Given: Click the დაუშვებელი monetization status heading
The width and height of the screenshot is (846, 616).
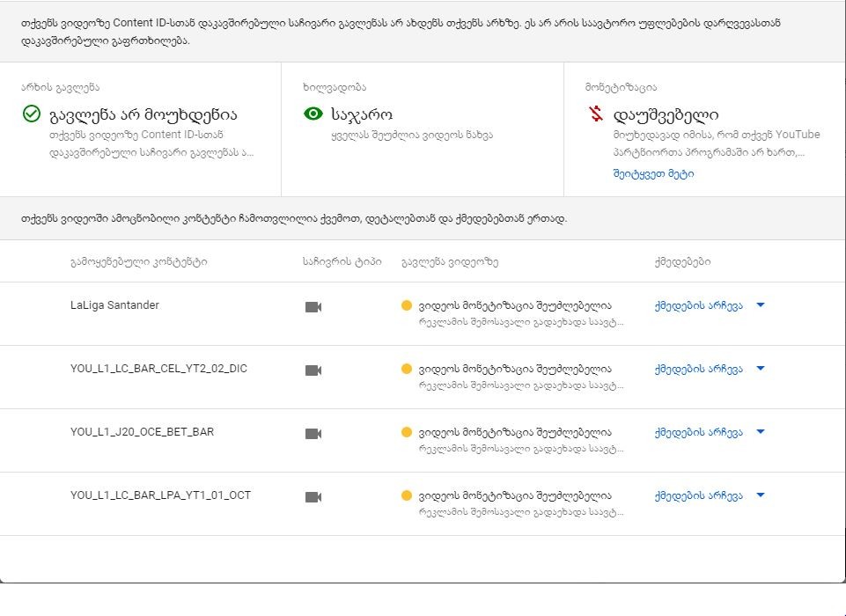Looking at the screenshot, I should [x=666, y=114].
